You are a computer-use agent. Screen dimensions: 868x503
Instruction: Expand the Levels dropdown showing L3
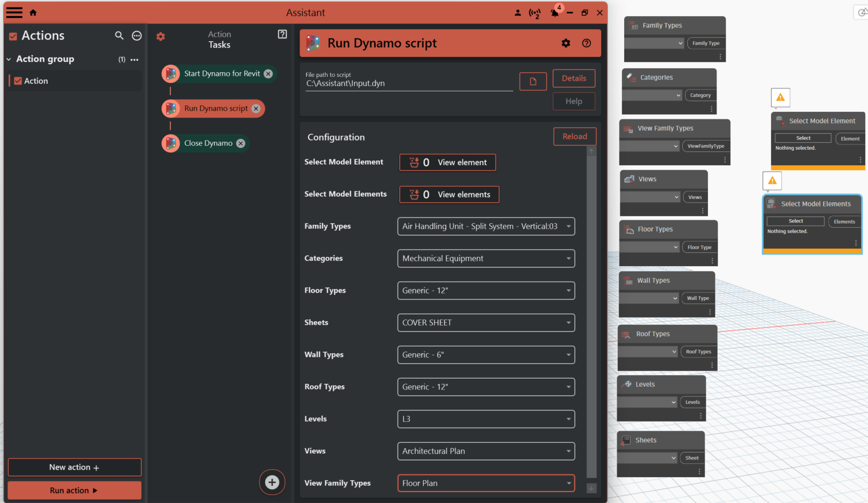pos(485,419)
